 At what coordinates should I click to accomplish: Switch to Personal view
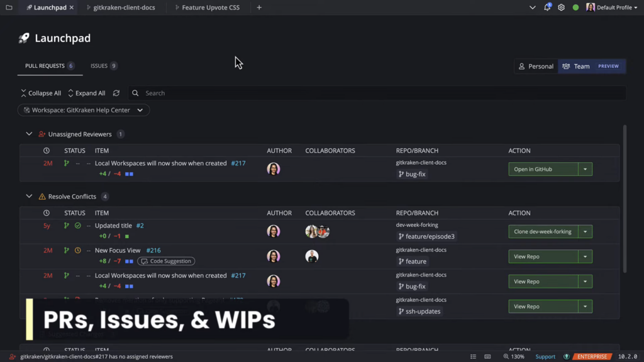click(x=536, y=66)
